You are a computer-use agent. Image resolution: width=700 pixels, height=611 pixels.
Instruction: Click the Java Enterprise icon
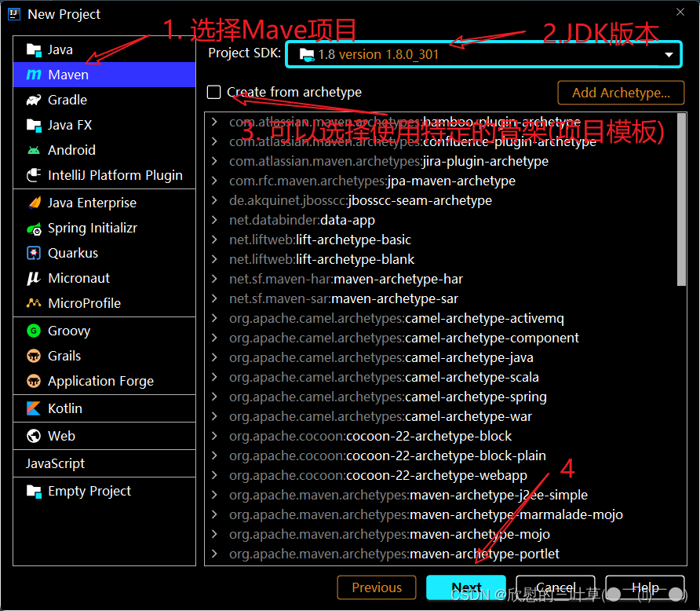[34, 203]
